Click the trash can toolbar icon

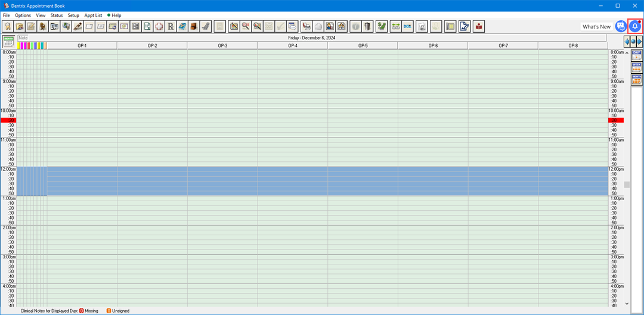coord(367,26)
